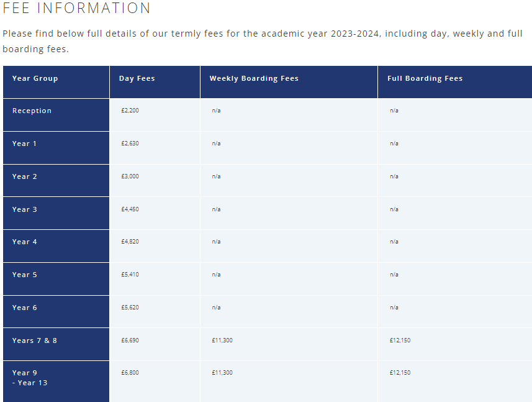Click the Year 3 row label
The image size is (532, 402).
pyautogui.click(x=24, y=209)
